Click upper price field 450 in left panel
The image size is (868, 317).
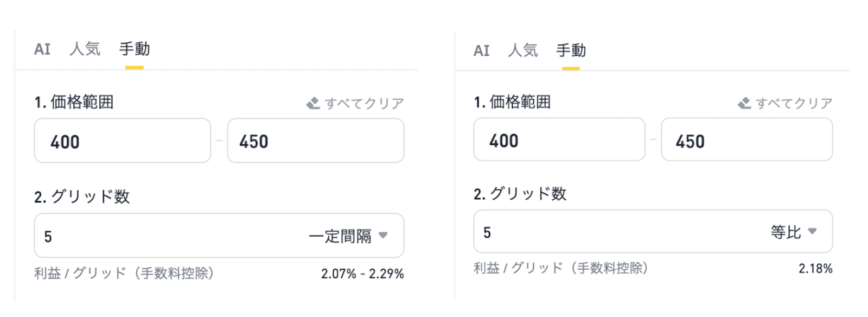[x=315, y=141]
